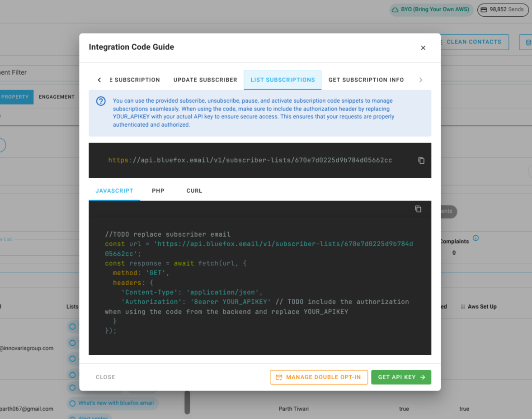Click the Complaints info icon

pos(476,238)
